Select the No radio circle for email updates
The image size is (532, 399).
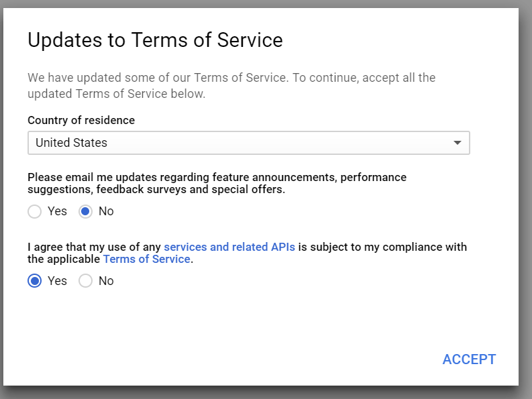[86, 212]
